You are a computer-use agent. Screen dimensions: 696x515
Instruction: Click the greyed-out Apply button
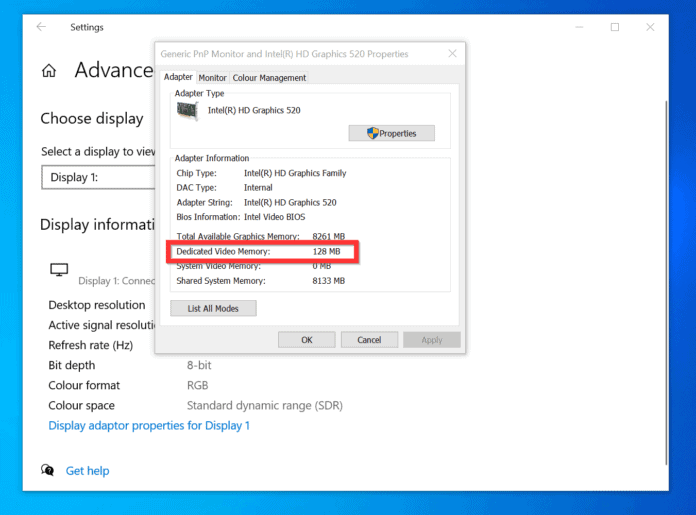(x=431, y=340)
